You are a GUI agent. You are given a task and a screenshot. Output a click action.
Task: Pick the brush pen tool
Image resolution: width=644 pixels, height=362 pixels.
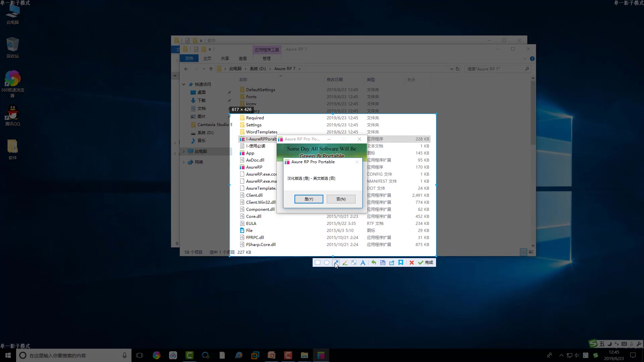click(345, 263)
